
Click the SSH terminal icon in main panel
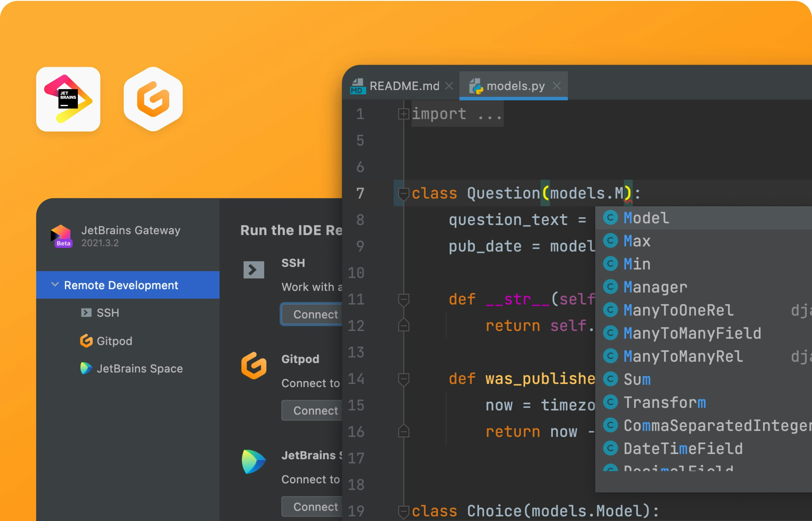[x=254, y=270]
